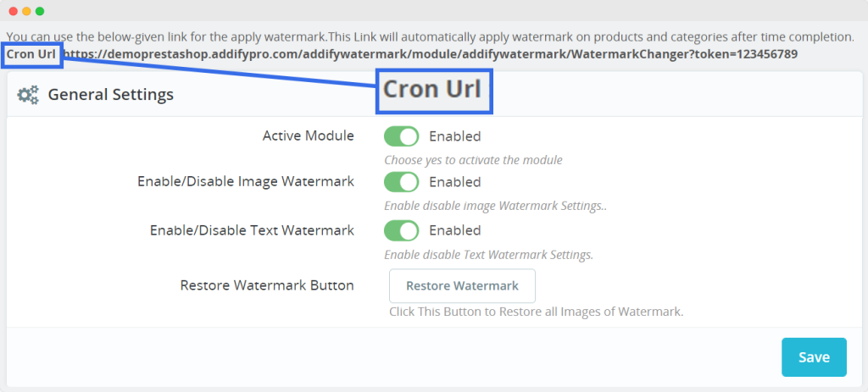The height and width of the screenshot is (392, 868).
Task: Maximize the window using the green button
Action: 40,12
